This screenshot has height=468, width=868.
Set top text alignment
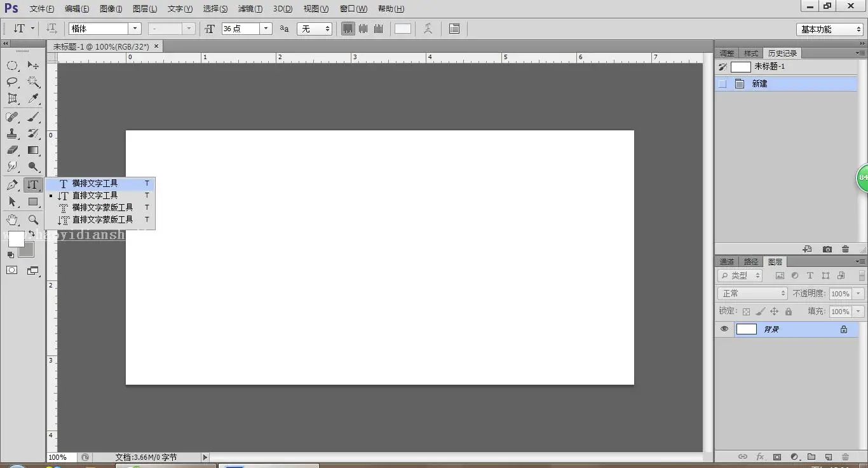(348, 29)
